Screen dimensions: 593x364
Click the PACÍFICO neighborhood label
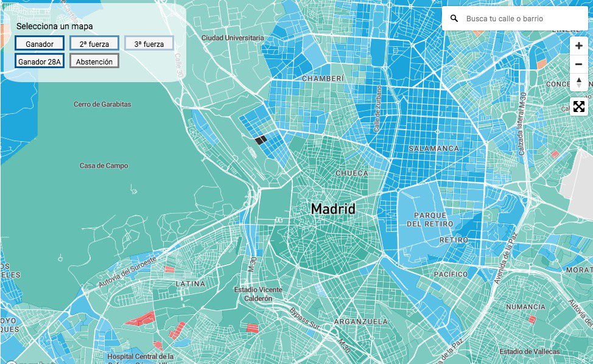tap(451, 274)
